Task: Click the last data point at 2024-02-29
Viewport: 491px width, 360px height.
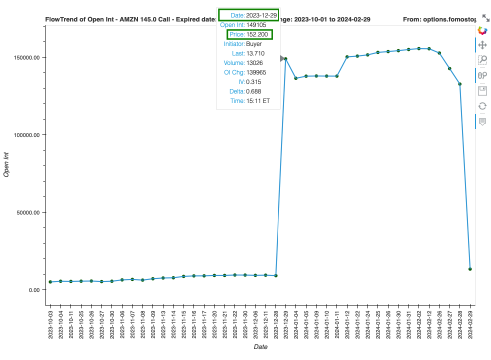Action: (470, 269)
